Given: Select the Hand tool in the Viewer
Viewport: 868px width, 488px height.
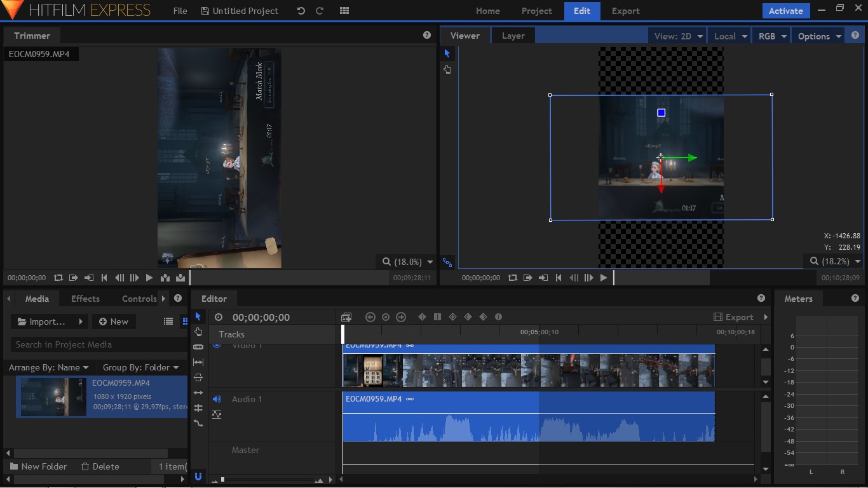Looking at the screenshot, I should [x=447, y=69].
